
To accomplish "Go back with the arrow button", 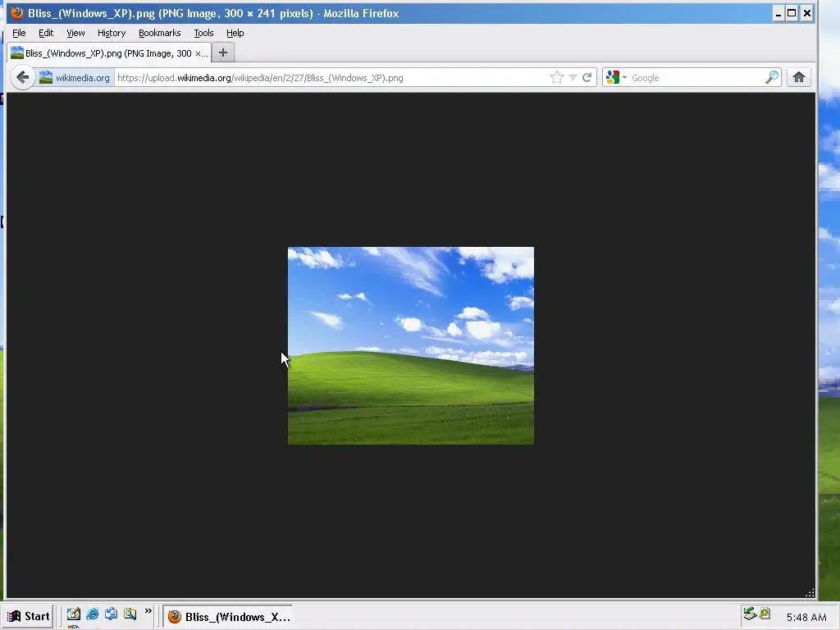I will click(x=22, y=78).
